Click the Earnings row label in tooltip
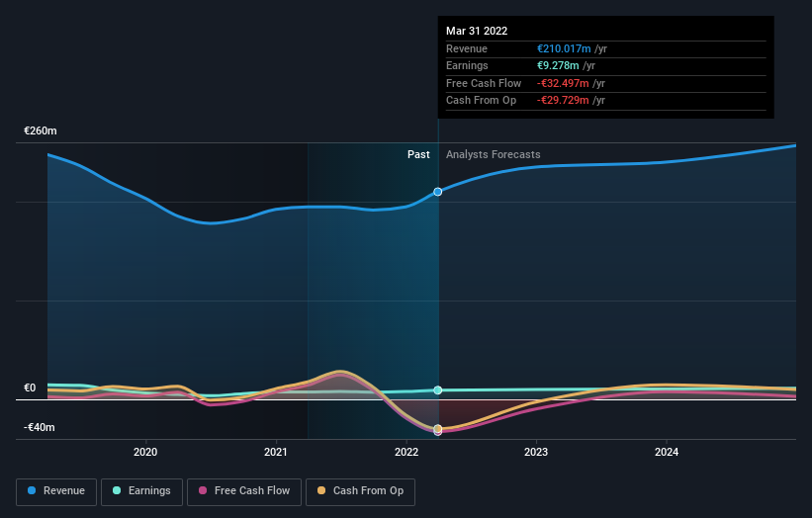812x518 pixels. [467, 65]
